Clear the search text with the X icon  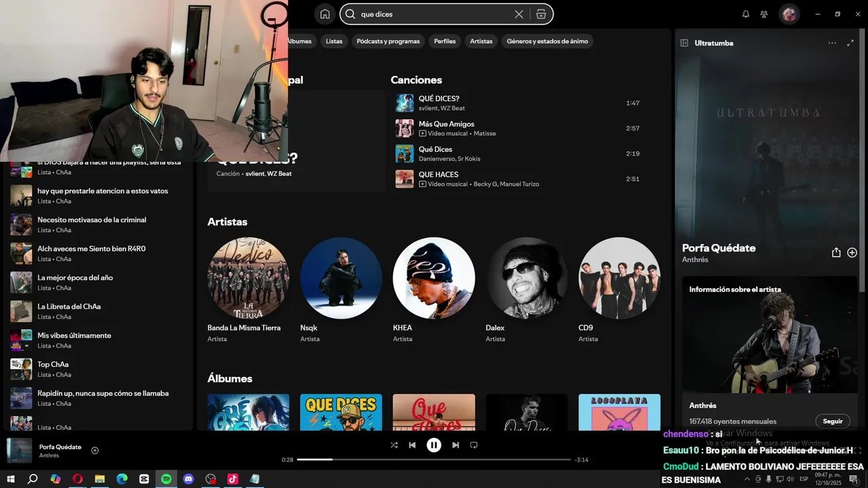point(519,14)
